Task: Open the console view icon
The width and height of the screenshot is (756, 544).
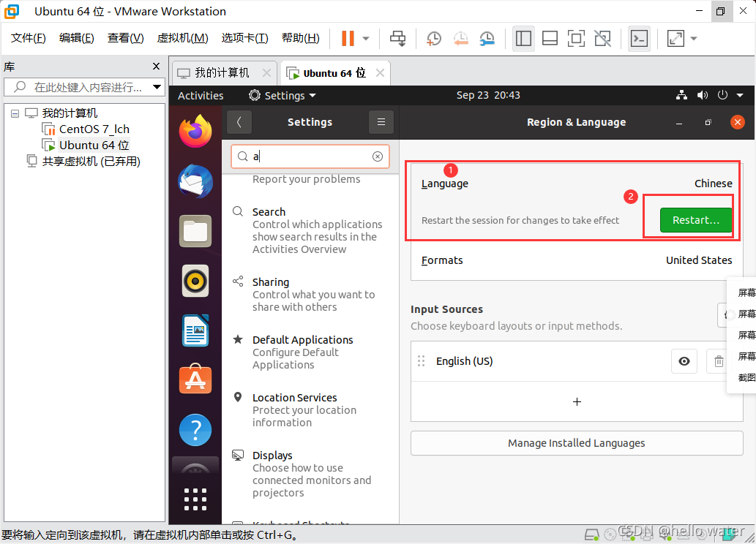Action: (640, 39)
